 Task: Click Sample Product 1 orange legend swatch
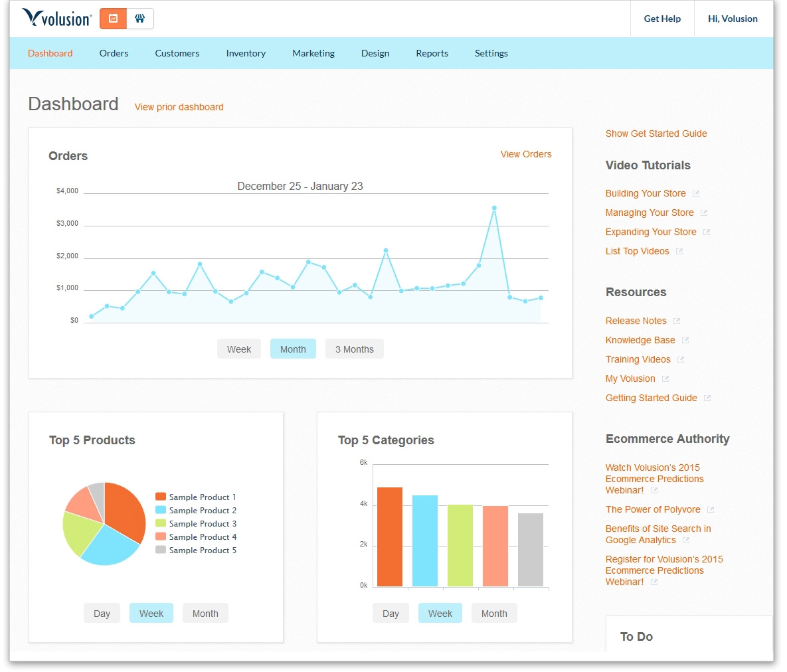pyautogui.click(x=161, y=497)
